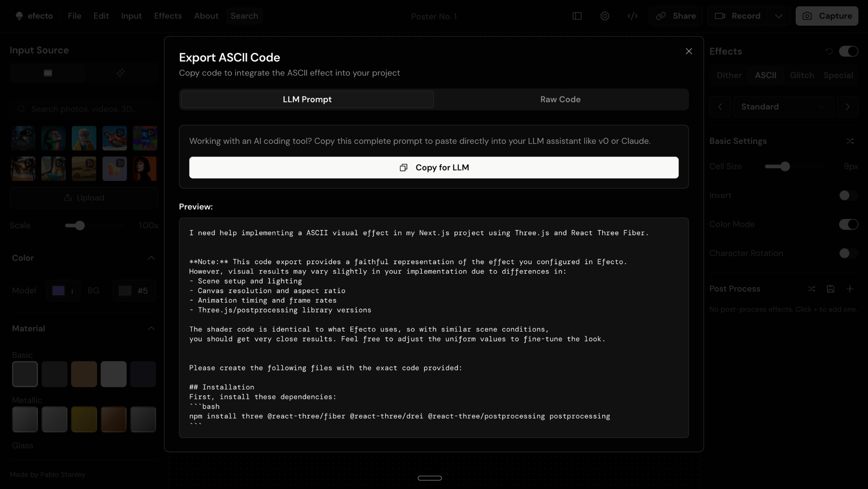Toggle the sidebar panel layout icon
The width and height of the screenshot is (868, 489).
click(x=577, y=16)
